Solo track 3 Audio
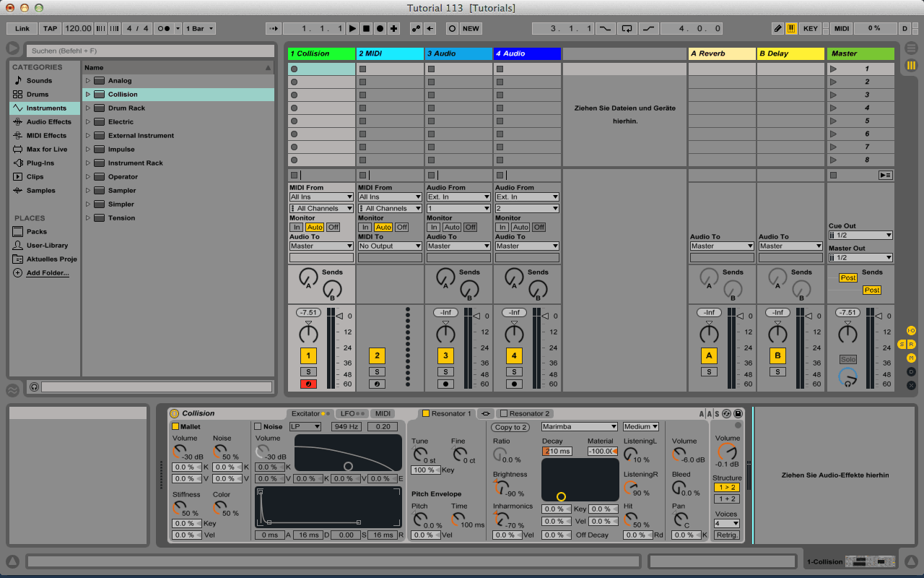924x578 pixels. click(x=445, y=371)
